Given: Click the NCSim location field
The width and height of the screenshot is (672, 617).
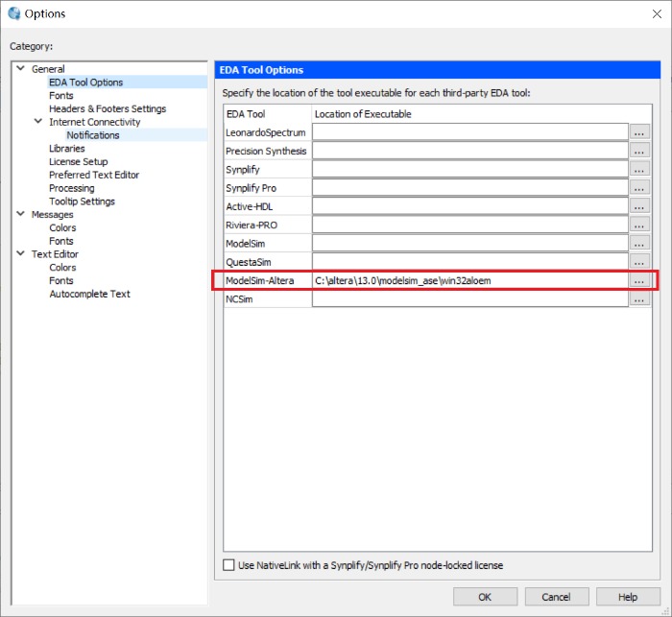Looking at the screenshot, I should click(x=470, y=299).
